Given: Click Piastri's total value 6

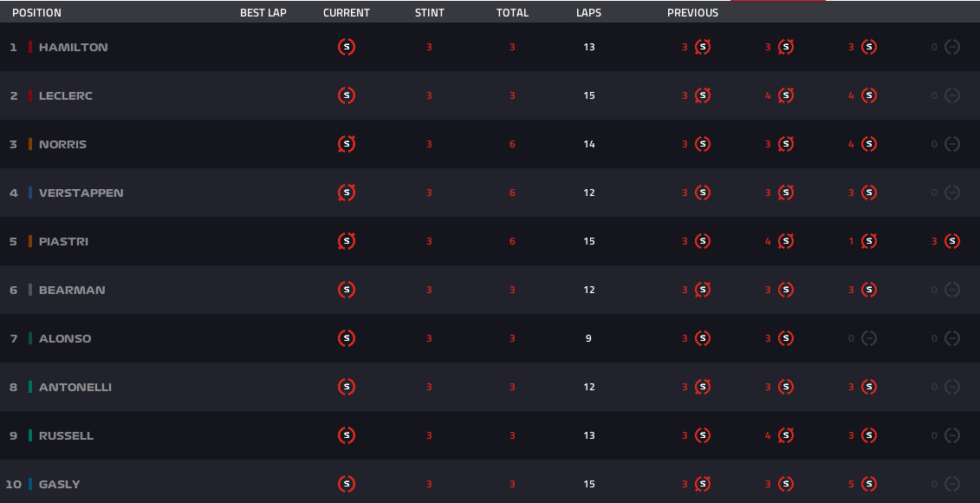Looking at the screenshot, I should [512, 241].
